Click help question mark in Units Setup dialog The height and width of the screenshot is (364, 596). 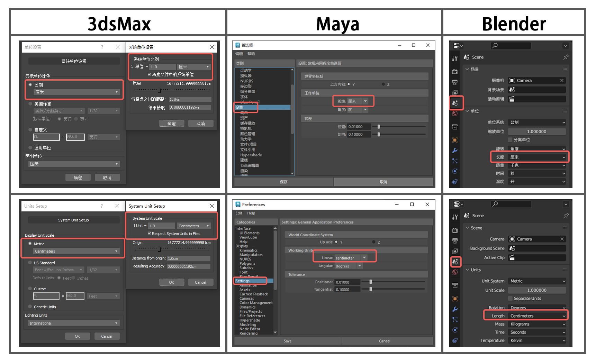[101, 206]
